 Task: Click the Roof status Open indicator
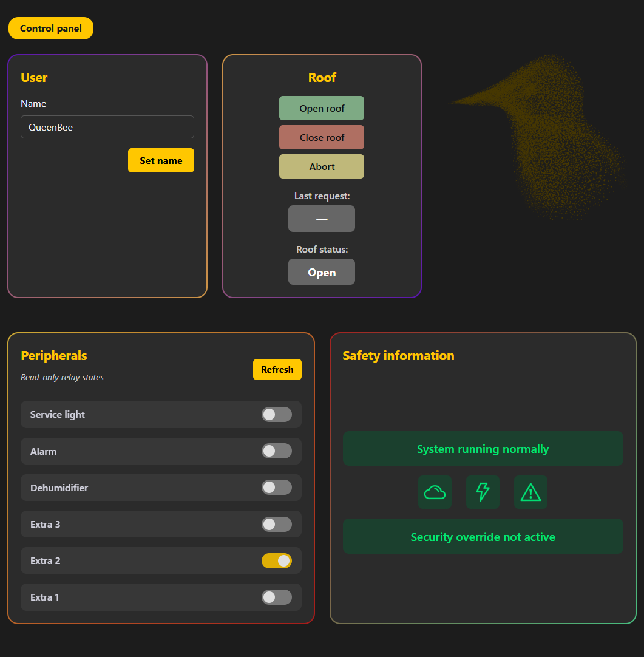[322, 272]
